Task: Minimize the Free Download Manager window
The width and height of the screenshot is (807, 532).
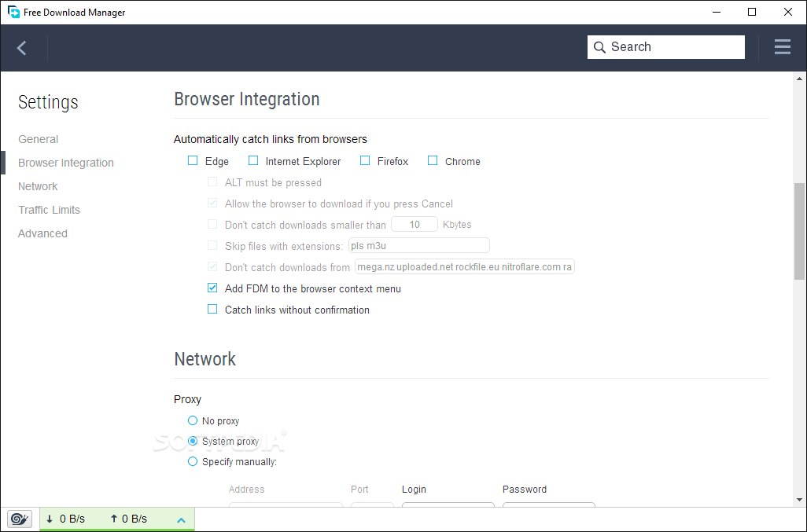Action: coord(716,12)
